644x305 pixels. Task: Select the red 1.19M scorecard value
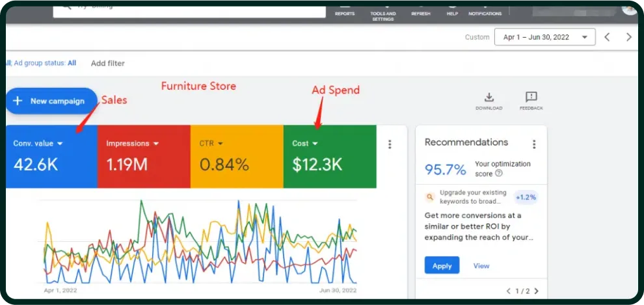click(x=127, y=165)
